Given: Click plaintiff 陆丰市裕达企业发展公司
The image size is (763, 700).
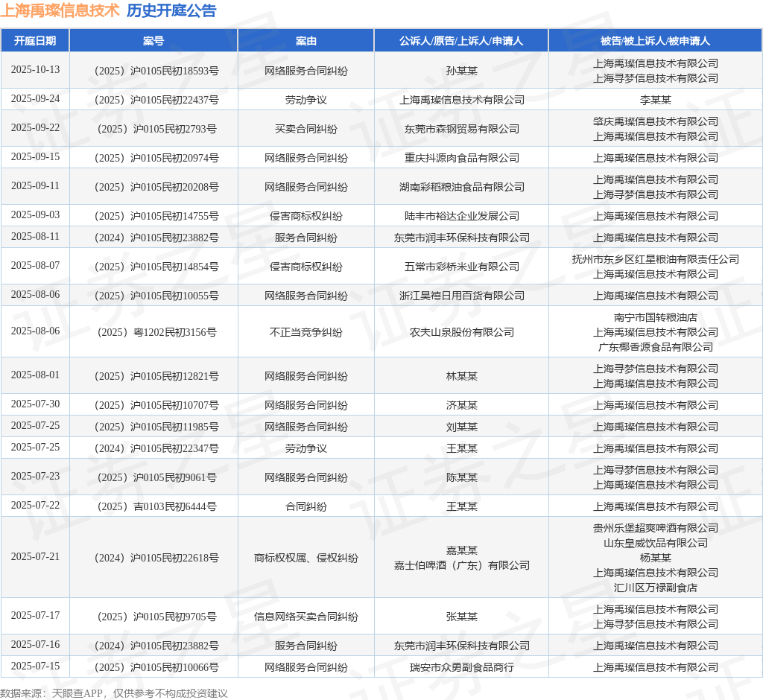Looking at the screenshot, I should 461,216.
